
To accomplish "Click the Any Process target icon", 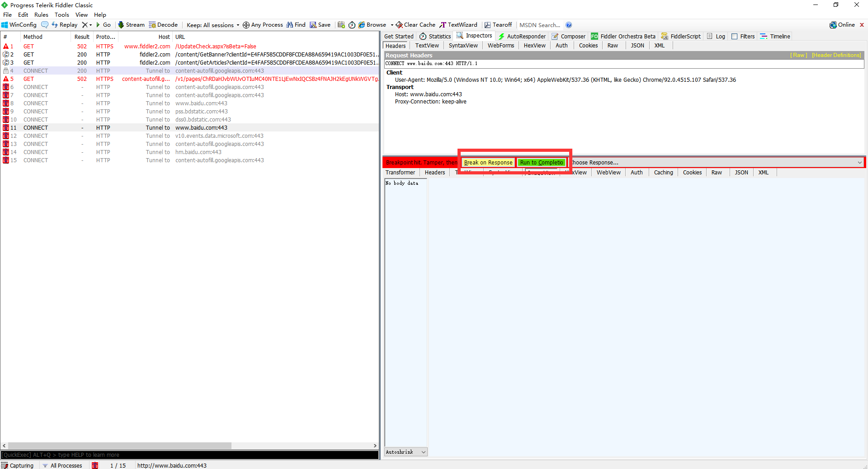I will tap(246, 25).
